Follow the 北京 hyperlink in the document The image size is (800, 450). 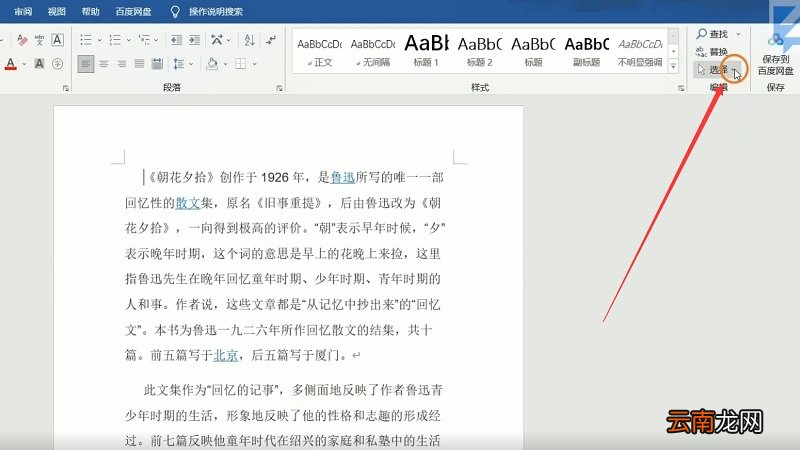[x=226, y=355]
